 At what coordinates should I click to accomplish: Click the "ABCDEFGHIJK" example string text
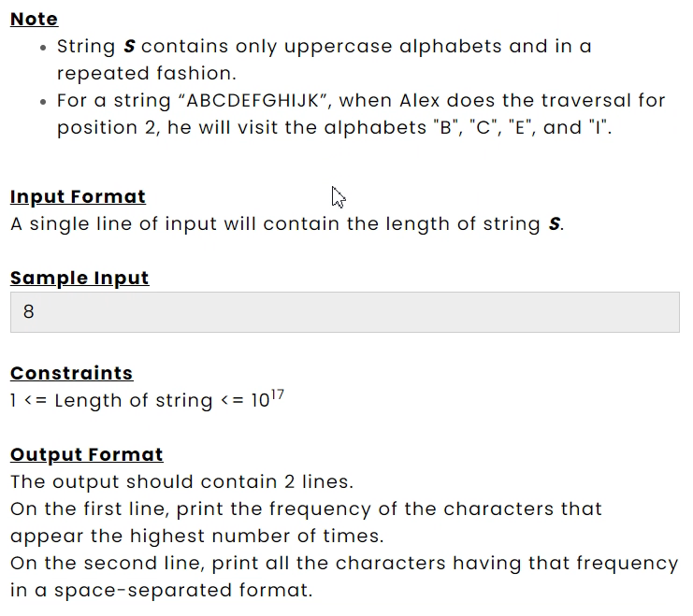[253, 101]
